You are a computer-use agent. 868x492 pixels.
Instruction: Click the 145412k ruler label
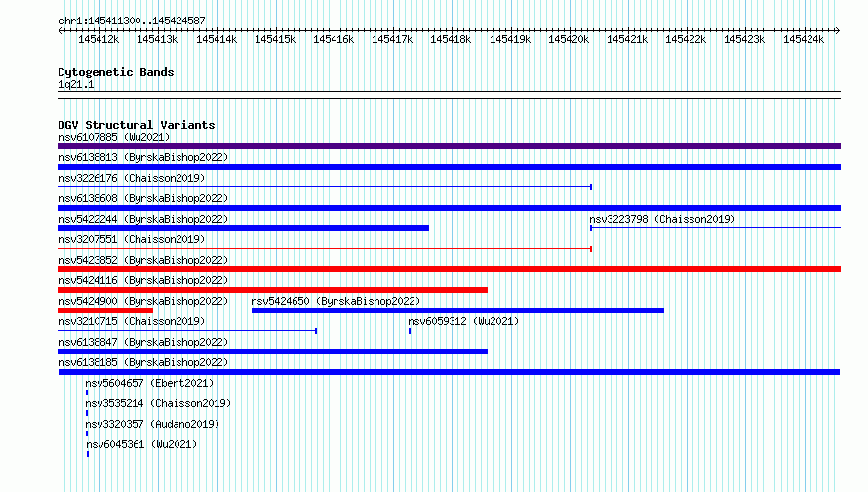click(x=99, y=39)
